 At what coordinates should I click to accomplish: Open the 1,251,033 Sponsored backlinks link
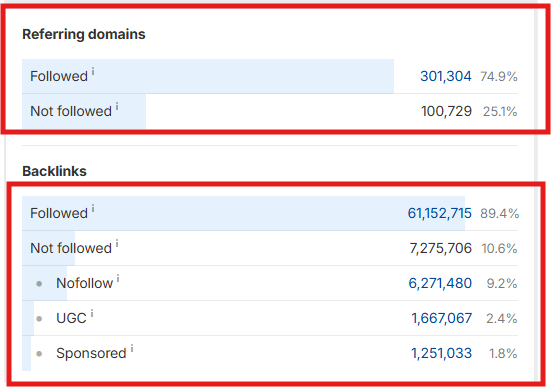pyautogui.click(x=441, y=353)
